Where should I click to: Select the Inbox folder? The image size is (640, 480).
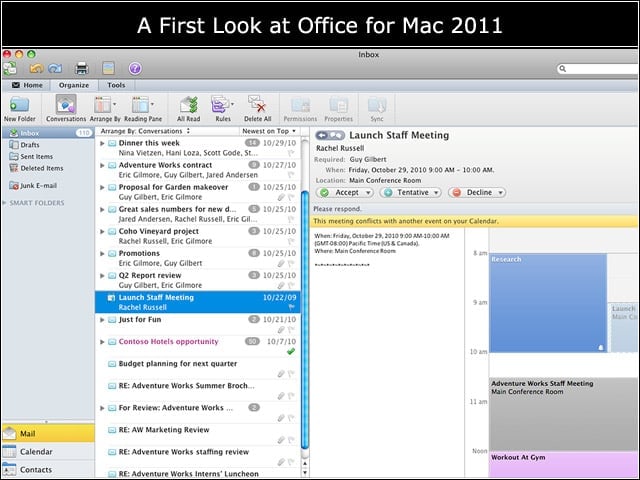tap(48, 133)
